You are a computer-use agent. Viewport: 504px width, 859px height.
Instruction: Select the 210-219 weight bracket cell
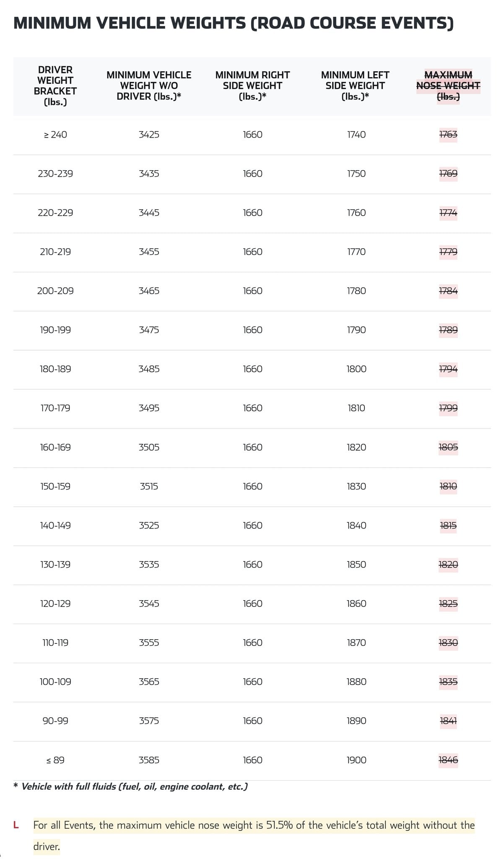click(55, 252)
